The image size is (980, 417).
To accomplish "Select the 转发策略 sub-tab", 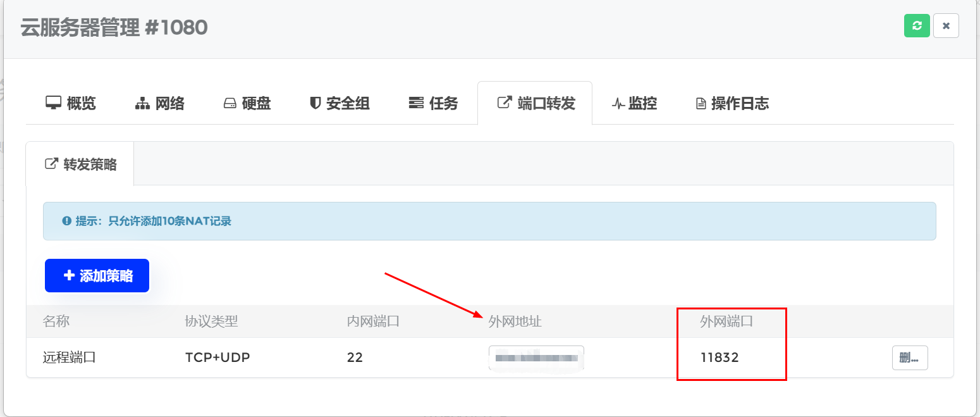I will point(81,163).
